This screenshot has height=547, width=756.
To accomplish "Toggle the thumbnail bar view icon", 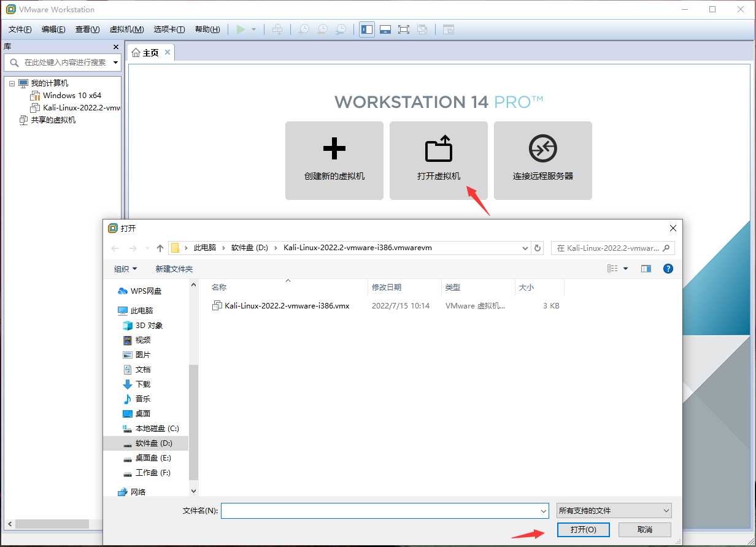I will [385, 29].
